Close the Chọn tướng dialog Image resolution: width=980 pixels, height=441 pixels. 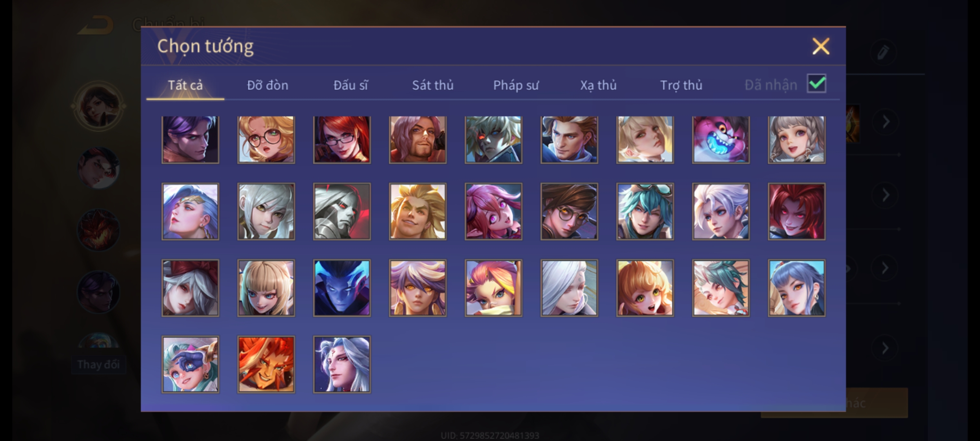point(821,46)
